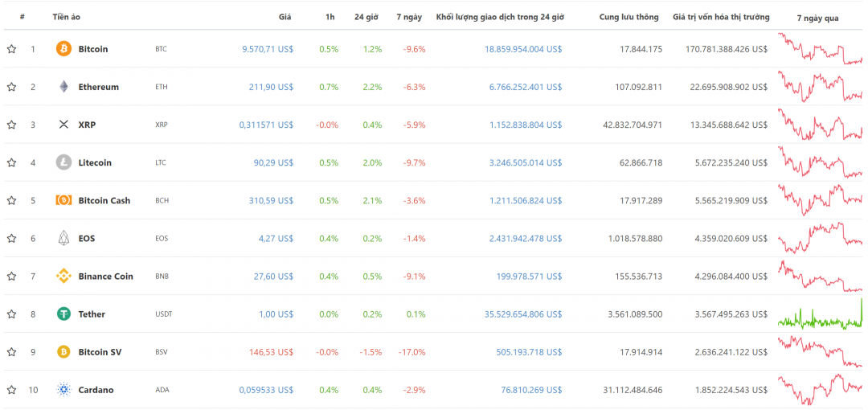The height and width of the screenshot is (410, 868).
Task: Click the Bitcoin Cash logo icon
Action: click(x=64, y=200)
